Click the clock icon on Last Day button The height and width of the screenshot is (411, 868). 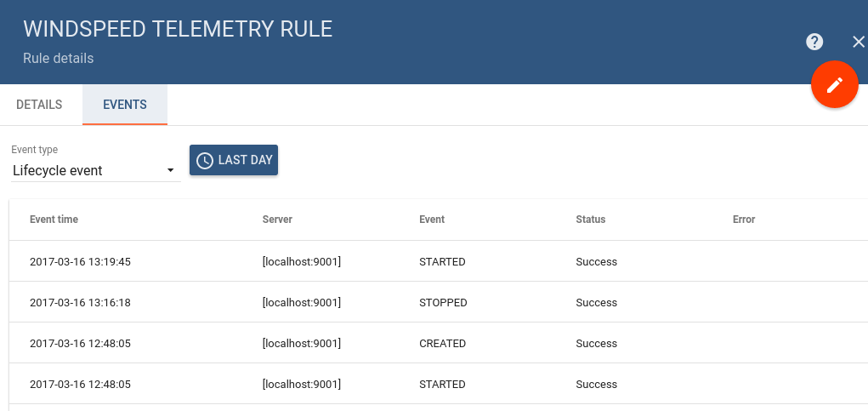tap(205, 160)
